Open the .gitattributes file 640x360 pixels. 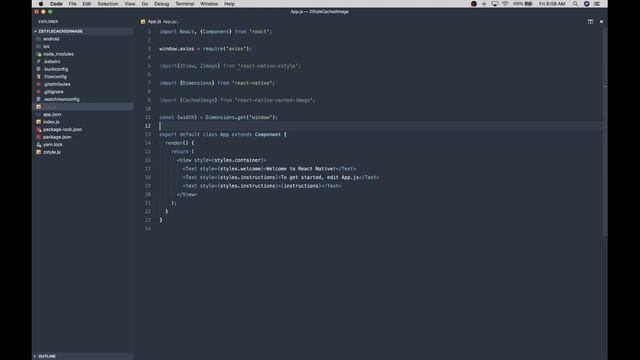57,84
